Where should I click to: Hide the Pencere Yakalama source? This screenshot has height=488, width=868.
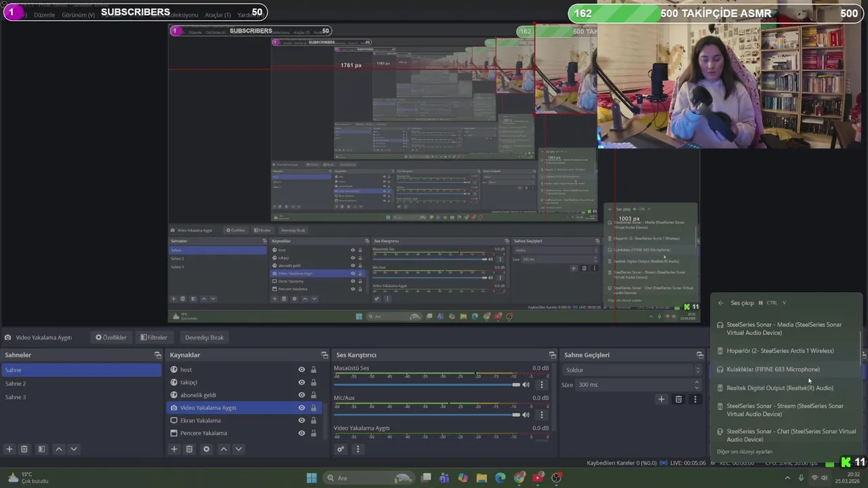pyautogui.click(x=302, y=433)
